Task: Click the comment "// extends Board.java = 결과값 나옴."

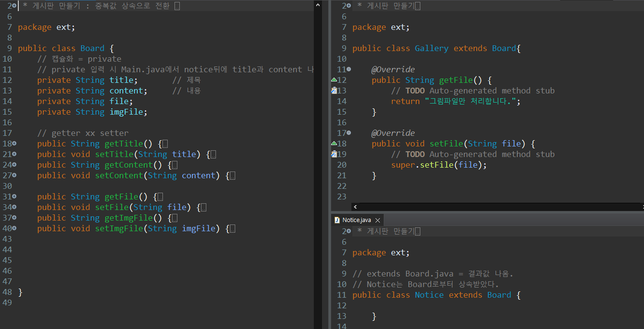Action: click(x=433, y=274)
